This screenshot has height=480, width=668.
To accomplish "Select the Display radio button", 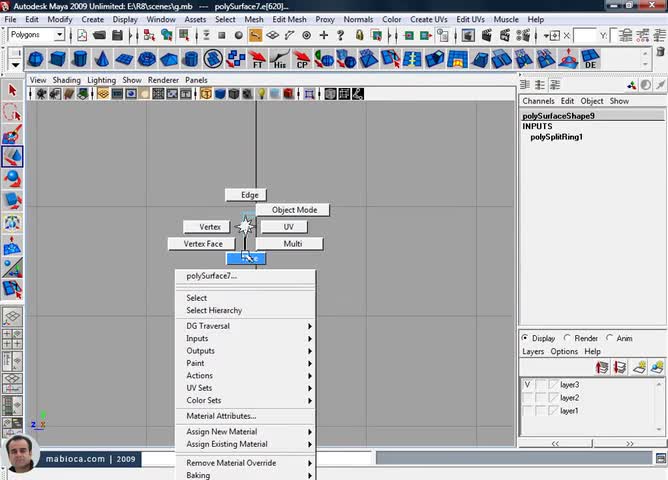I will tap(525, 337).
